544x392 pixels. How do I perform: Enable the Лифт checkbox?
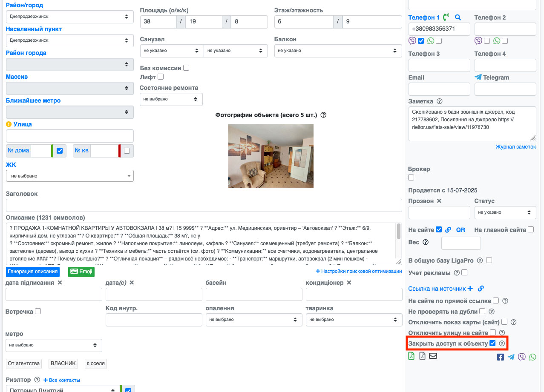tap(161, 77)
